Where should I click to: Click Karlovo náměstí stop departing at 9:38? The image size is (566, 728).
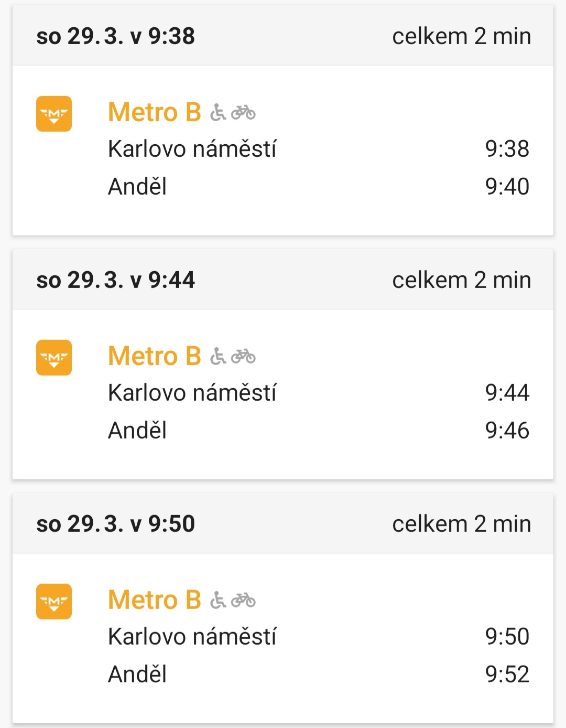192,149
